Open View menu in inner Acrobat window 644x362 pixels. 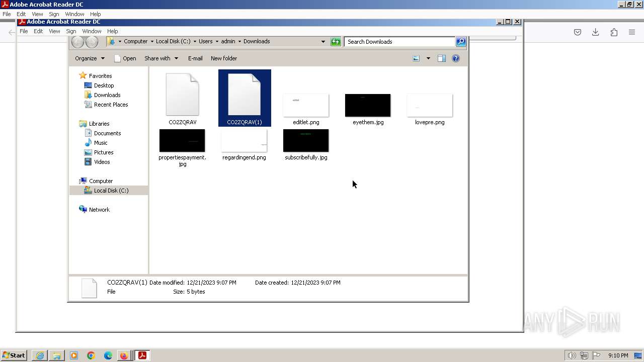click(x=54, y=31)
